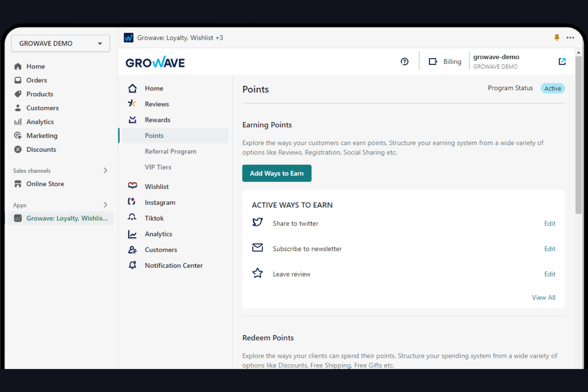Click the Instagram icon in Growave menu

(132, 202)
